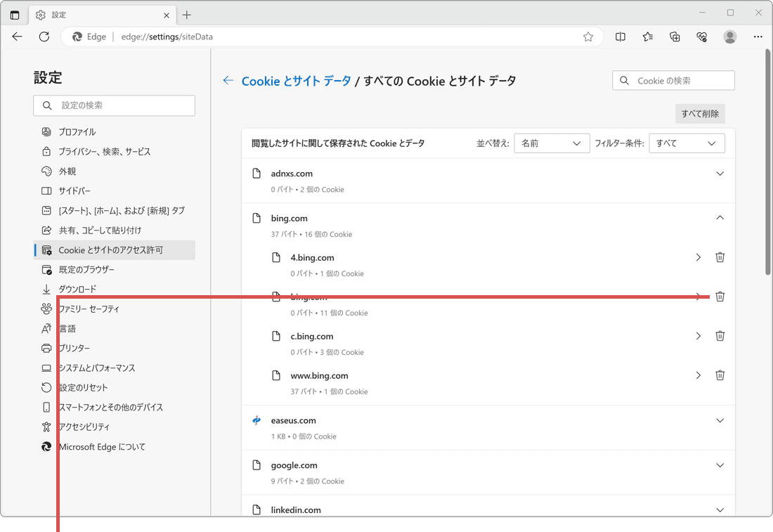773x532 pixels.
Task: Collapse the bing.com cookie entry
Action: (x=720, y=218)
